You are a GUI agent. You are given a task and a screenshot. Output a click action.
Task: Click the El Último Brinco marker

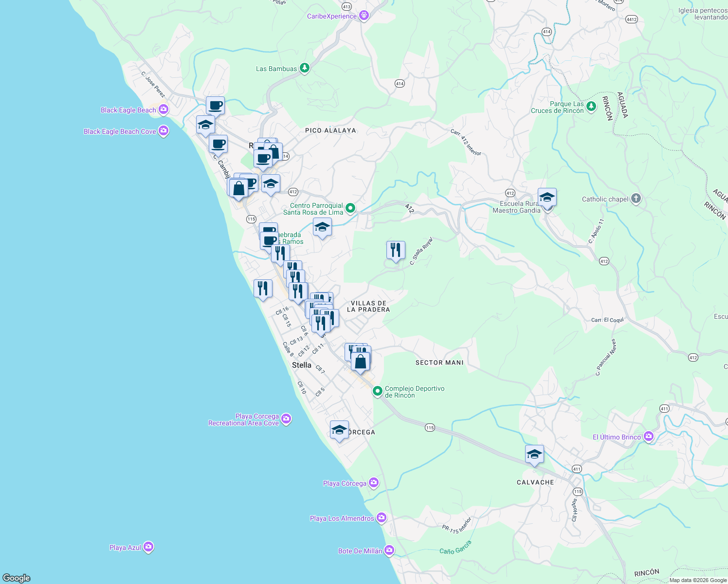tap(649, 436)
